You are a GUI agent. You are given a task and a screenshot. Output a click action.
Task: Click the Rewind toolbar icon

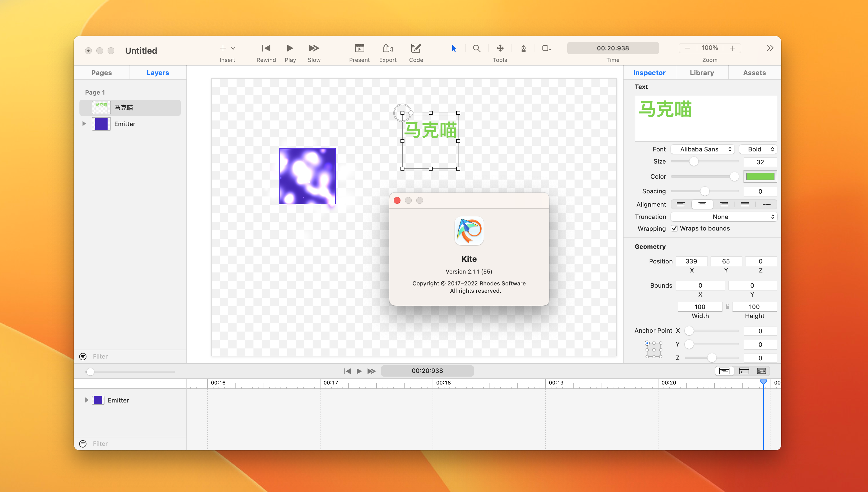[x=266, y=48]
